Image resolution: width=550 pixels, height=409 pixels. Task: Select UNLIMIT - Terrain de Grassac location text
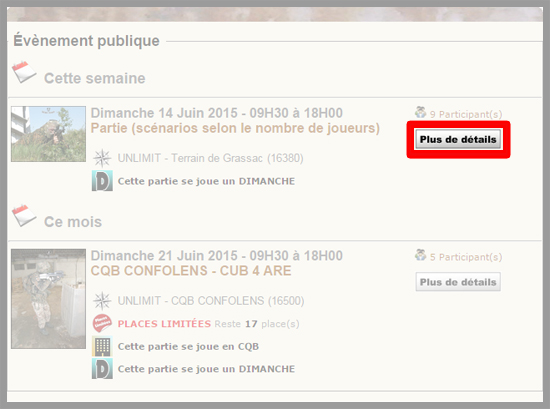pyautogui.click(x=210, y=158)
